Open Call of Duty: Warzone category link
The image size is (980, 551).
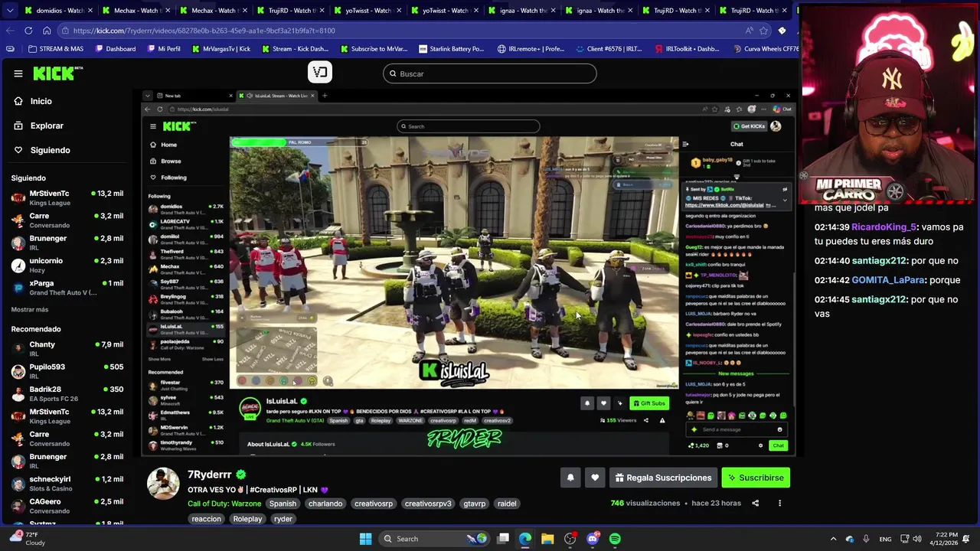[x=224, y=504]
